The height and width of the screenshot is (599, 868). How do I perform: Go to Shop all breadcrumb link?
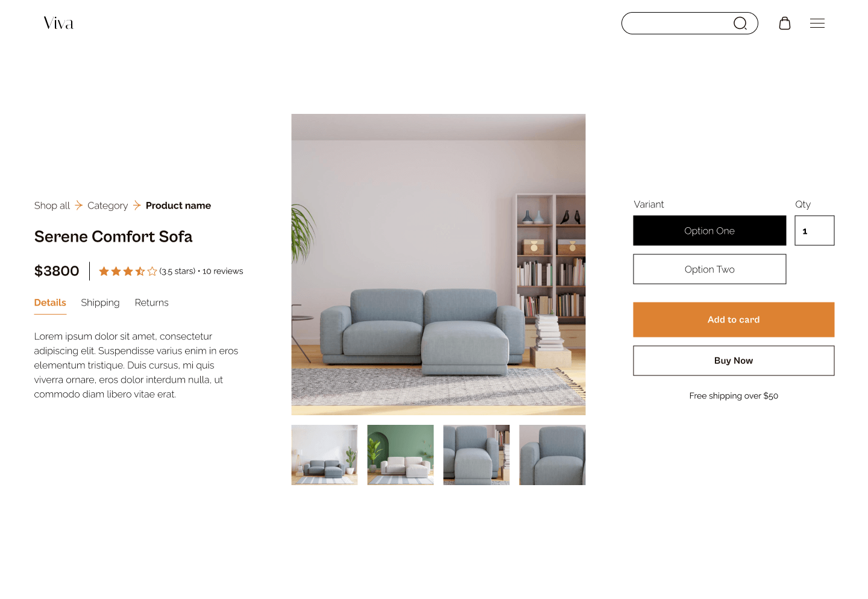click(x=52, y=205)
